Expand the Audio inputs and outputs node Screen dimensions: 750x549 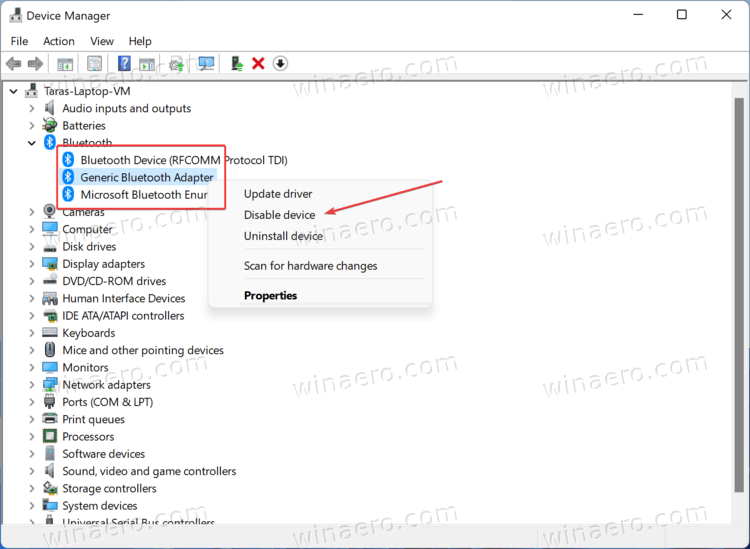click(x=32, y=109)
